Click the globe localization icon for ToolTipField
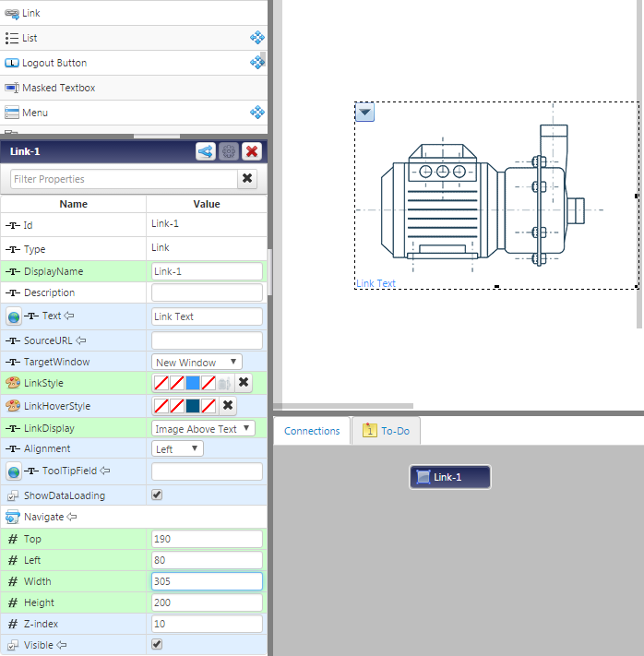Image resolution: width=644 pixels, height=656 pixels. [x=14, y=471]
